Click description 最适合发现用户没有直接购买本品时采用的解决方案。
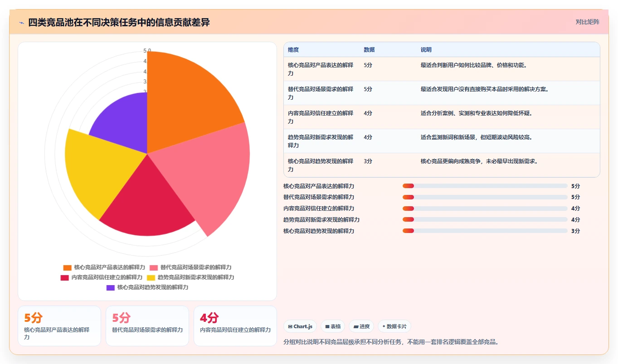Viewport: 618px width, 364px height. tap(485, 89)
